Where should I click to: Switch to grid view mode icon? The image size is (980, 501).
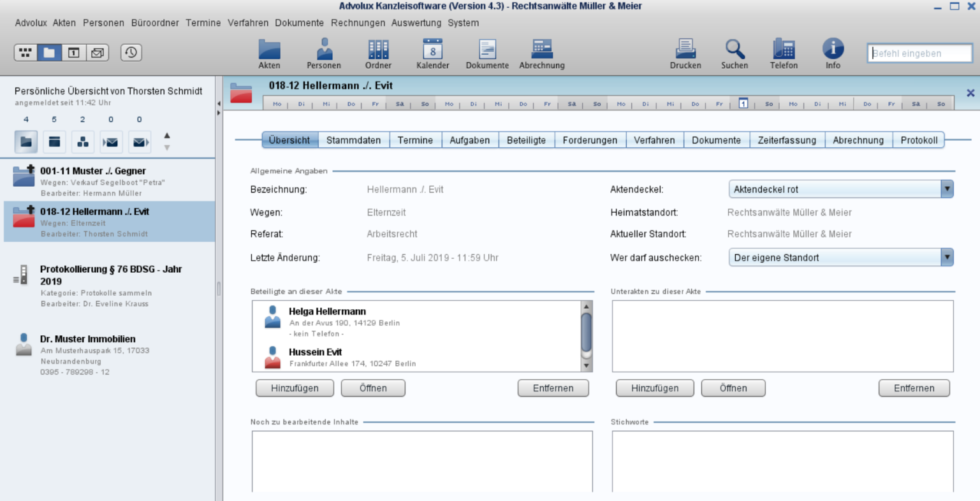click(x=26, y=52)
